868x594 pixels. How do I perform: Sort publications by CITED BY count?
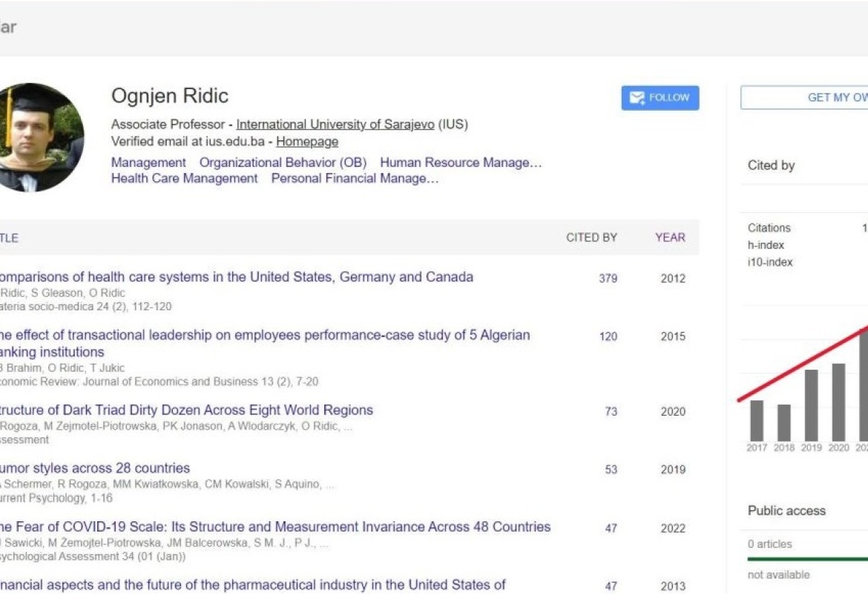[x=591, y=237]
